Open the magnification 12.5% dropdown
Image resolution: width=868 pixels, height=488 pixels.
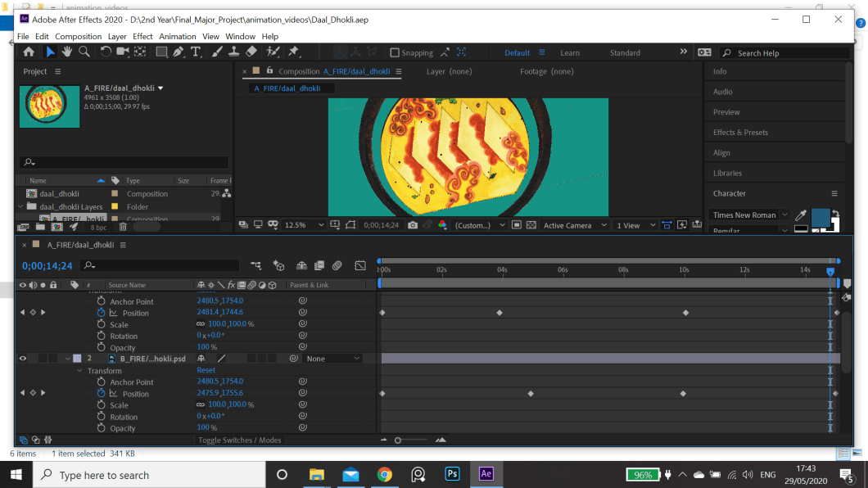coord(304,225)
